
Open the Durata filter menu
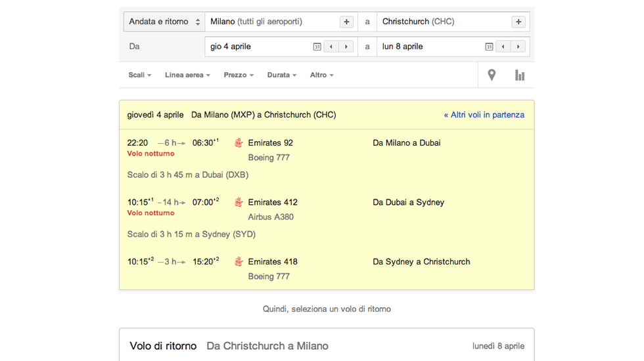click(281, 75)
